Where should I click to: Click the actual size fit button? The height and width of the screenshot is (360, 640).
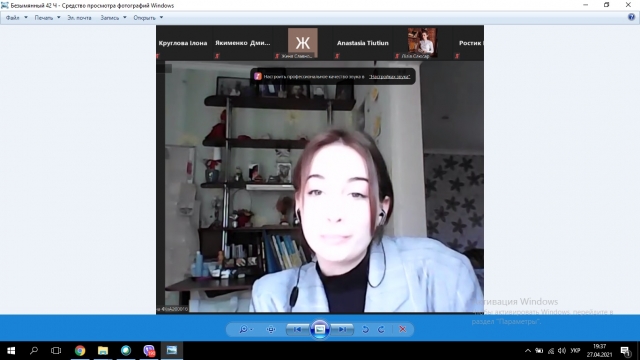(271, 329)
